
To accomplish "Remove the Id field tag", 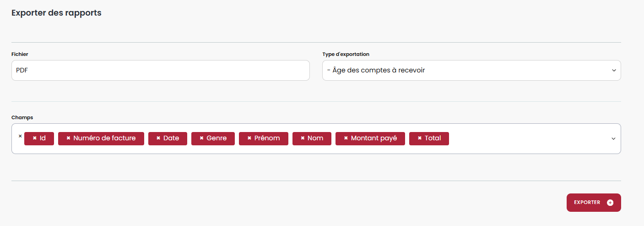I will (x=34, y=138).
